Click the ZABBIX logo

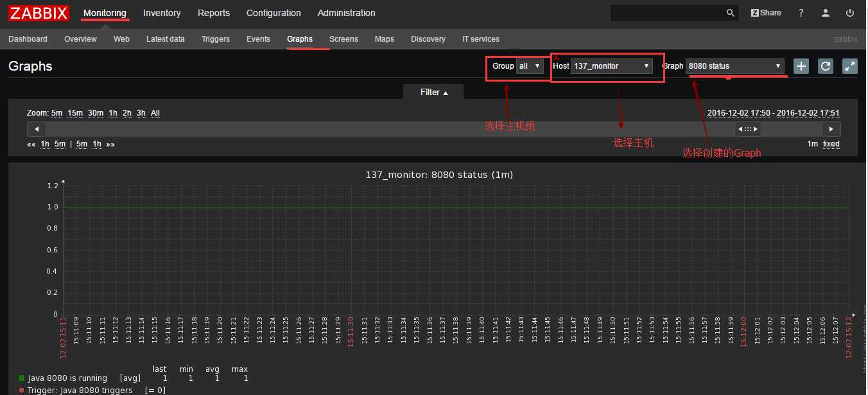[x=39, y=13]
